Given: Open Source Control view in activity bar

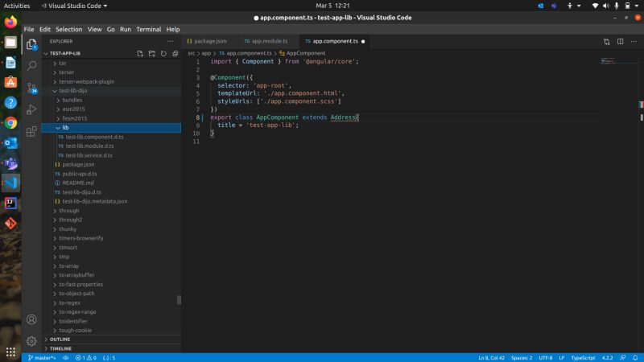Looking at the screenshot, I should pyautogui.click(x=31, y=88).
